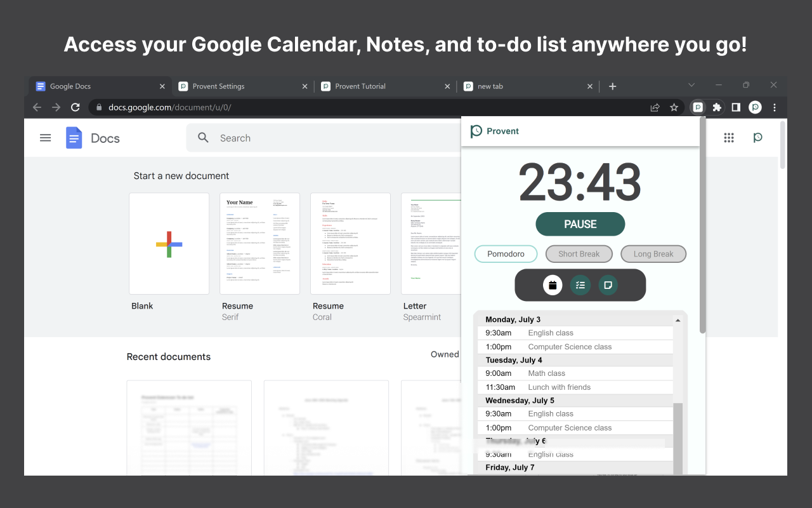Select Wednesday 1:00pm Computer Science class event
The width and height of the screenshot is (812, 508).
(x=575, y=428)
